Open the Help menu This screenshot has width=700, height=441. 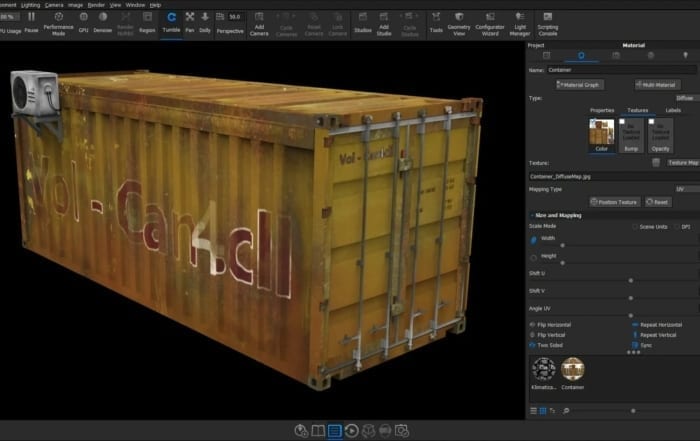(155, 5)
